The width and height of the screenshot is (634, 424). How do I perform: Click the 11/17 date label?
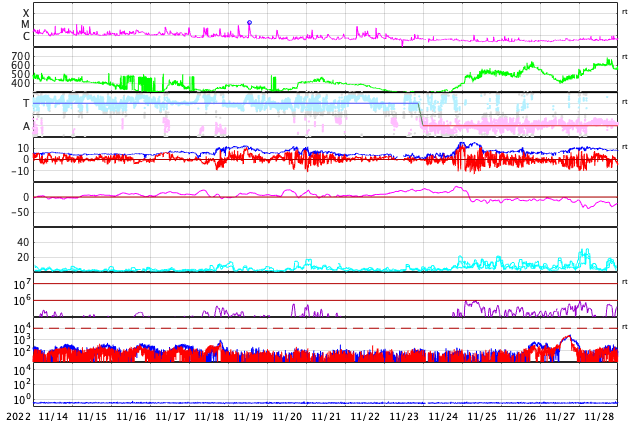click(x=170, y=416)
